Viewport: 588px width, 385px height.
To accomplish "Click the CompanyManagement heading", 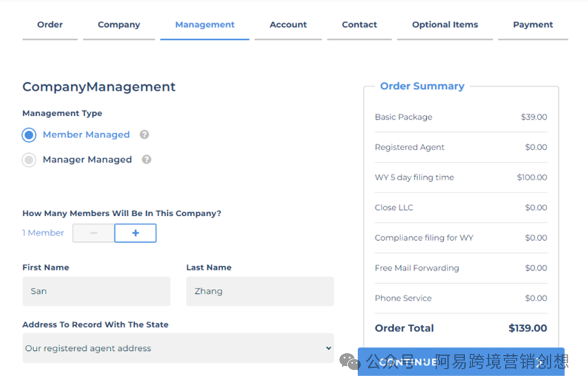I will pos(99,86).
